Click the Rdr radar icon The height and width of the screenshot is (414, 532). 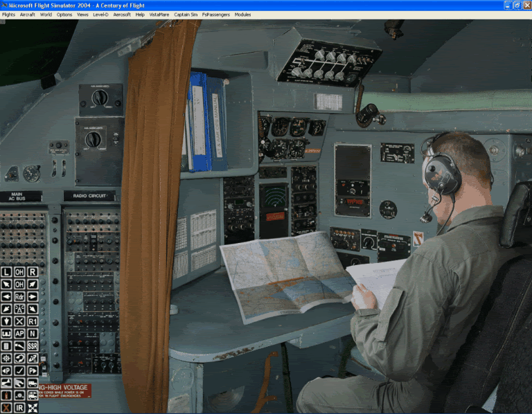pos(19,297)
